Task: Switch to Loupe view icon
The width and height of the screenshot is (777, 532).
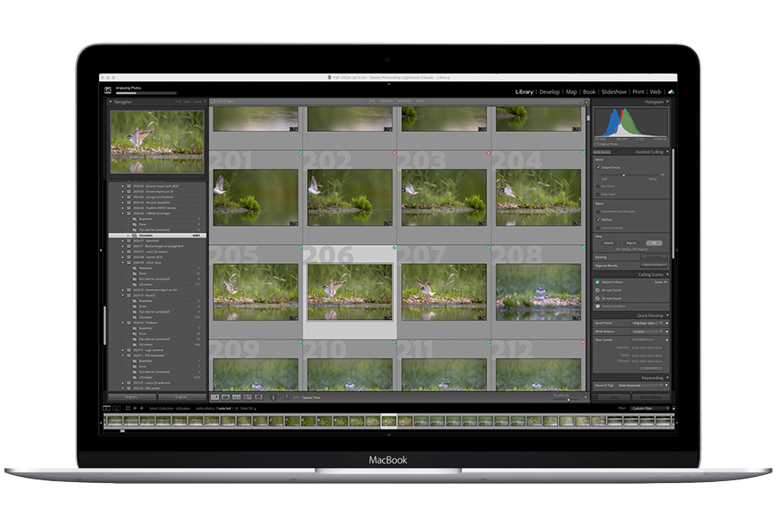Action: click(226, 397)
